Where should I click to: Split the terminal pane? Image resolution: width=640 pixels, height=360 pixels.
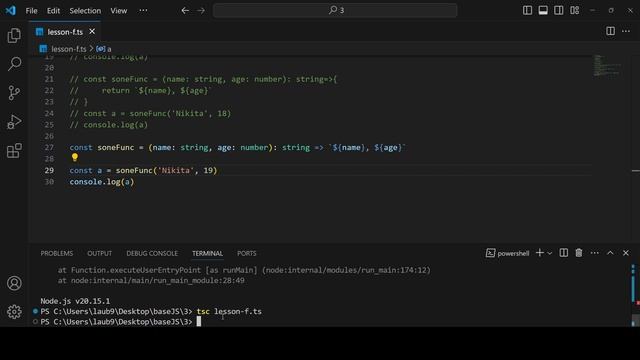tap(564, 253)
